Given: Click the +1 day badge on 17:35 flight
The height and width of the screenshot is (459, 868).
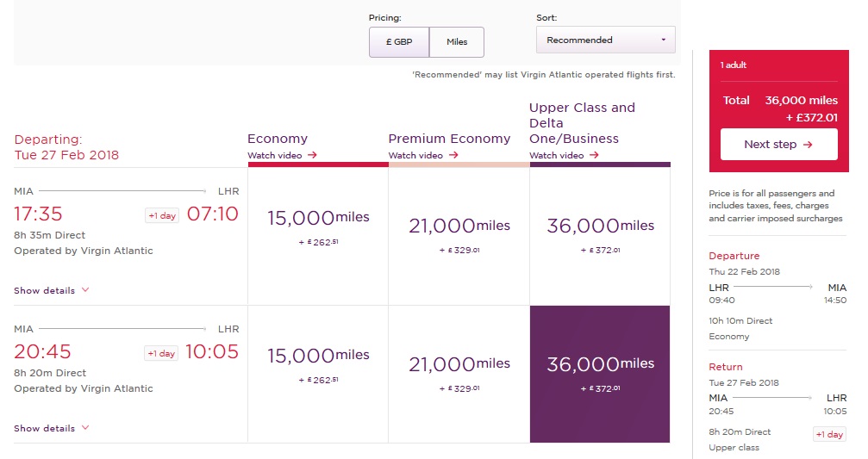Looking at the screenshot, I should tap(161, 216).
